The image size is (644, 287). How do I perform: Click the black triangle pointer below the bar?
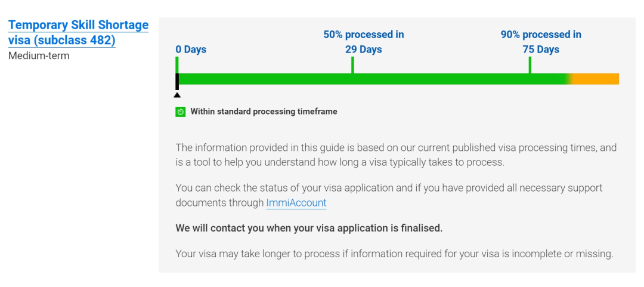177,95
